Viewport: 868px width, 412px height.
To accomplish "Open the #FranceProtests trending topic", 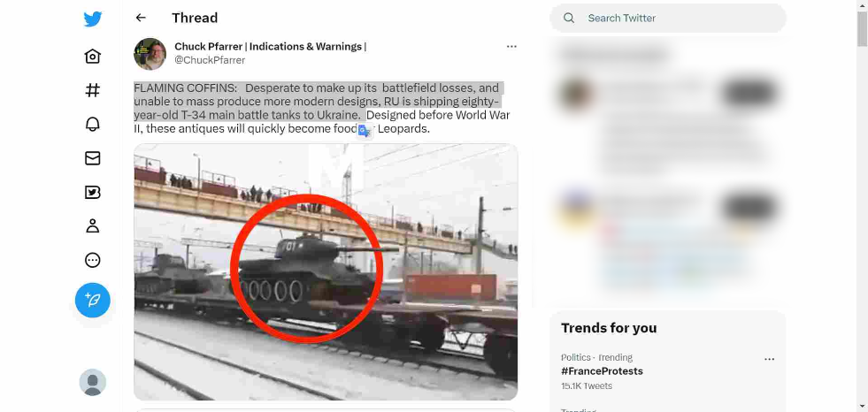I will click(602, 371).
